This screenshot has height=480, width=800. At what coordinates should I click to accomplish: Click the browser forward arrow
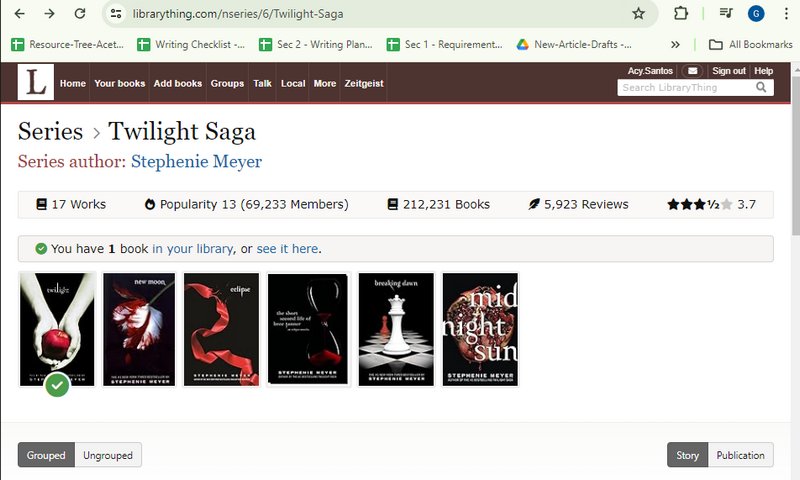tap(49, 14)
